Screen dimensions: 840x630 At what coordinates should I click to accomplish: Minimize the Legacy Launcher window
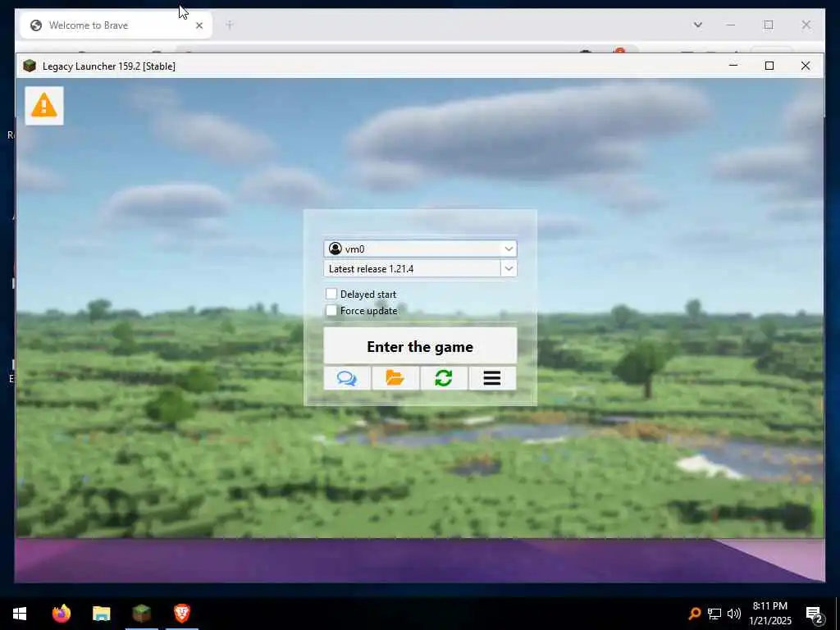pos(733,66)
